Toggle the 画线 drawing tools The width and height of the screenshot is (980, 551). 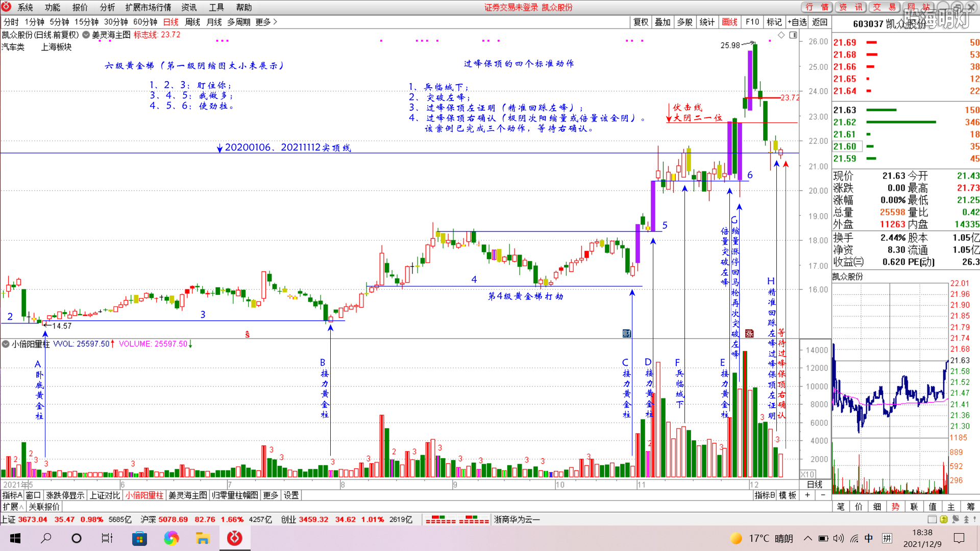tap(729, 22)
